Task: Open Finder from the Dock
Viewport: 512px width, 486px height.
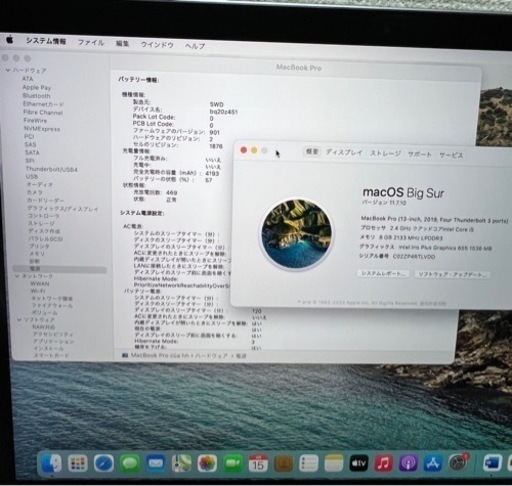Action: 52,463
